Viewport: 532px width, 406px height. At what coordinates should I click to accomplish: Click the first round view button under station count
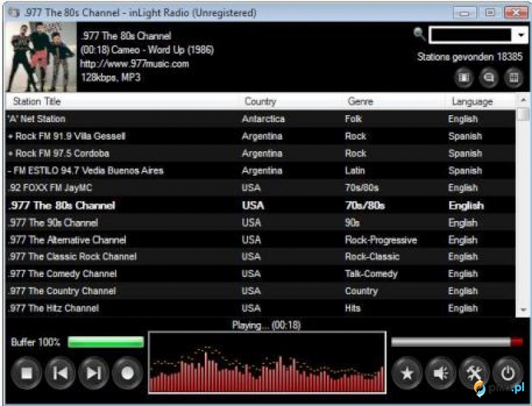[464, 78]
